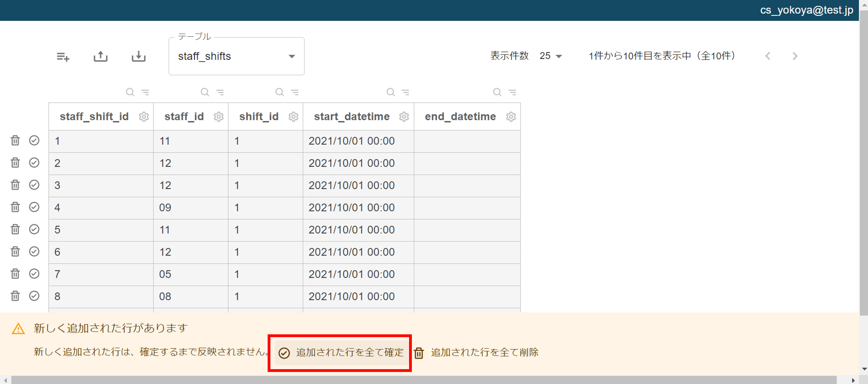Open settings gear for shift_id column

[294, 117]
